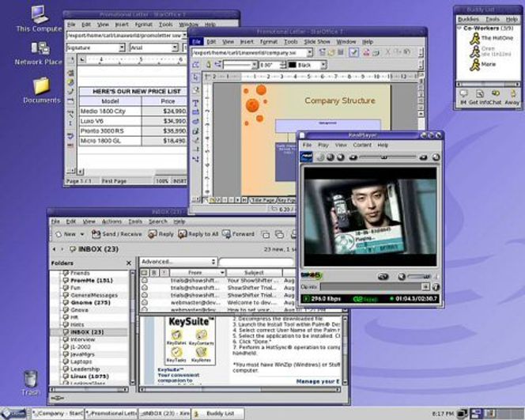Open the Black line color dropdown
Screen dimensions: 525x420
pos(323,65)
